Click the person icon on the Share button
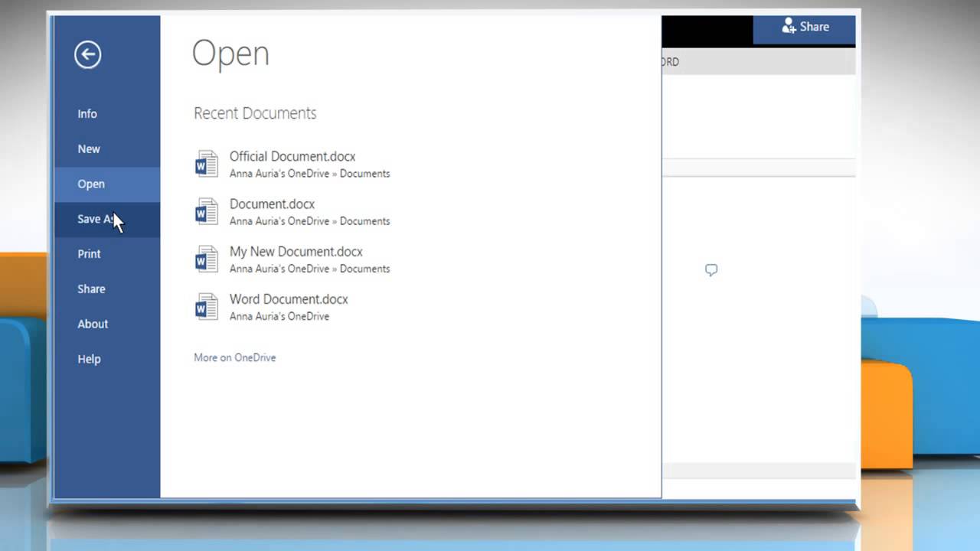The image size is (980, 551). point(789,27)
